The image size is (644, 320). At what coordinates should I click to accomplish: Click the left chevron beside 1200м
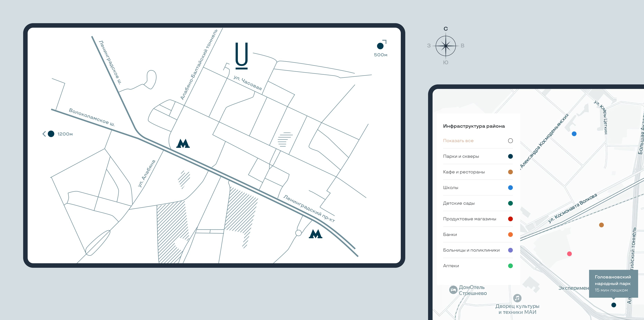[44, 134]
